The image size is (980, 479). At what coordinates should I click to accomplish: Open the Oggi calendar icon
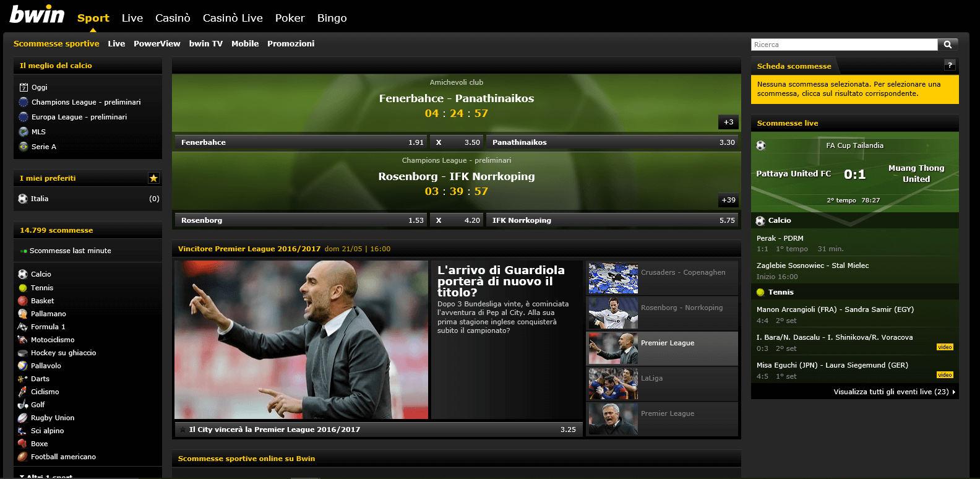pos(24,87)
